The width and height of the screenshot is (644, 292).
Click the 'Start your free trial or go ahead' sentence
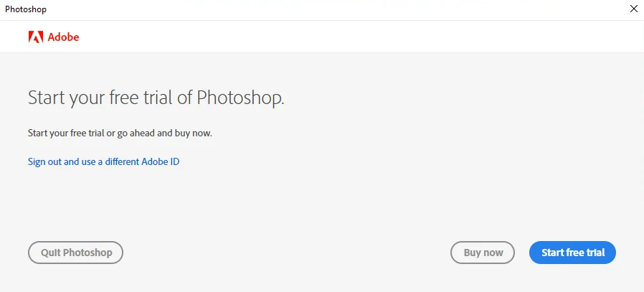120,133
